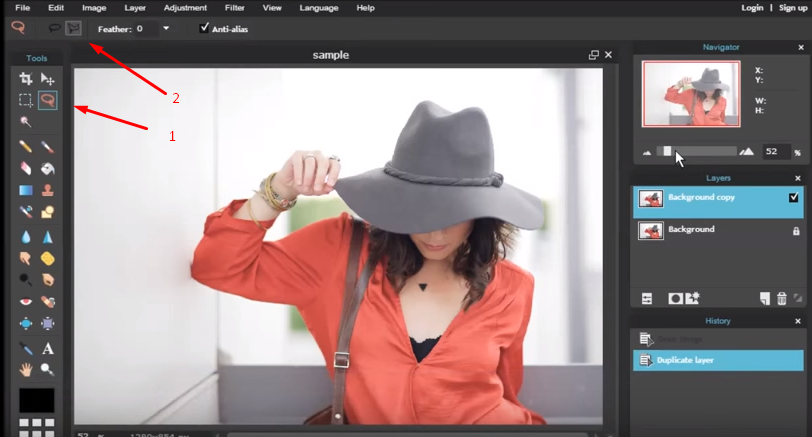Select the Colorpicker eyedropper tool

coord(25,348)
